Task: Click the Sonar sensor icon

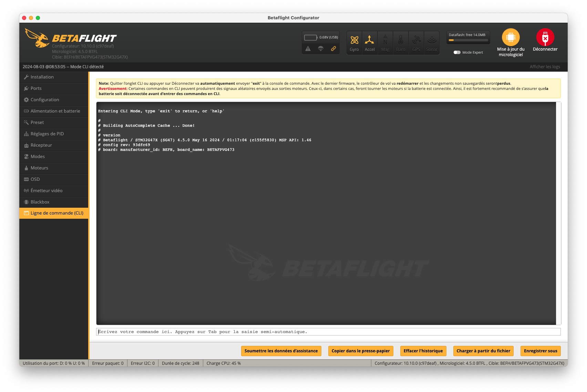Action: [432, 43]
